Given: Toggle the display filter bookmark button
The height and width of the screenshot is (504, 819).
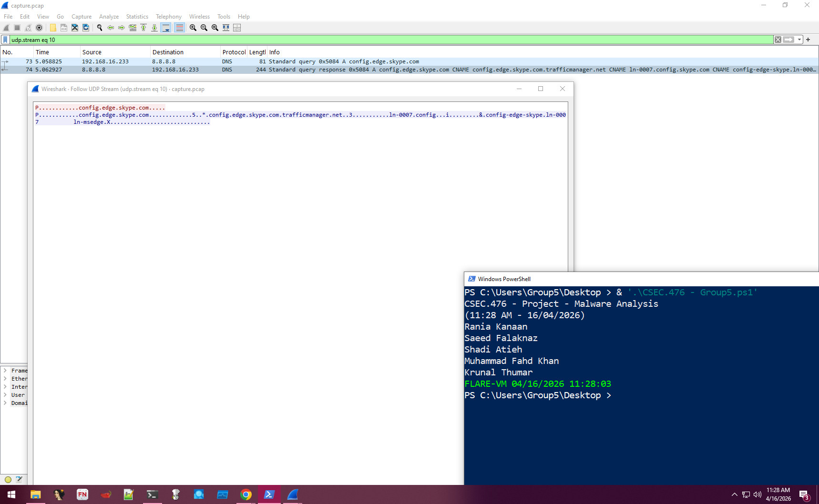Looking at the screenshot, I should tap(5, 40).
